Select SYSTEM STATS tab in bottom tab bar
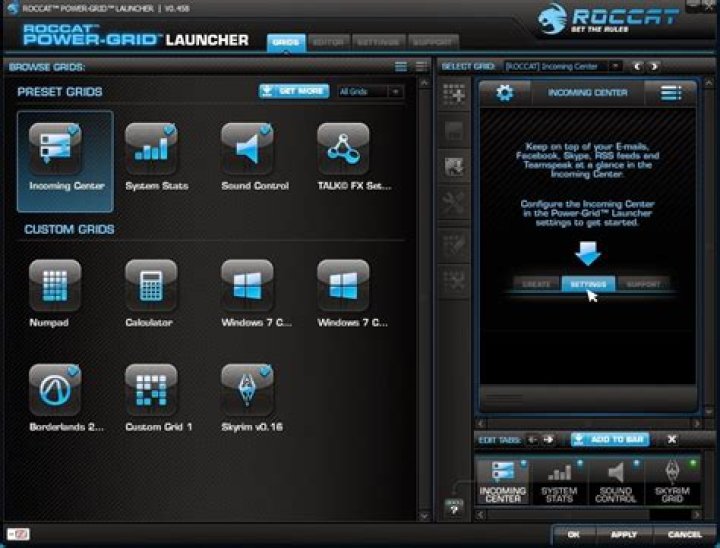 [559, 480]
